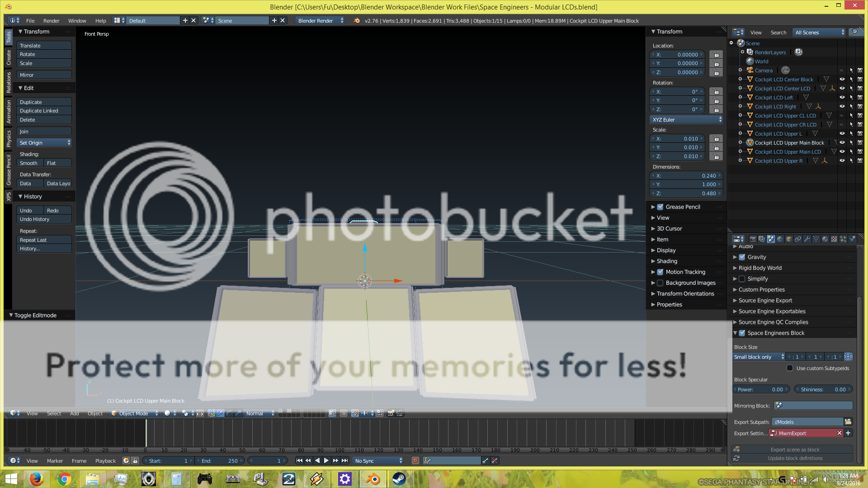The width and height of the screenshot is (868, 488).
Task: Toggle snap during transform magnet icon
Action: click(x=355, y=413)
